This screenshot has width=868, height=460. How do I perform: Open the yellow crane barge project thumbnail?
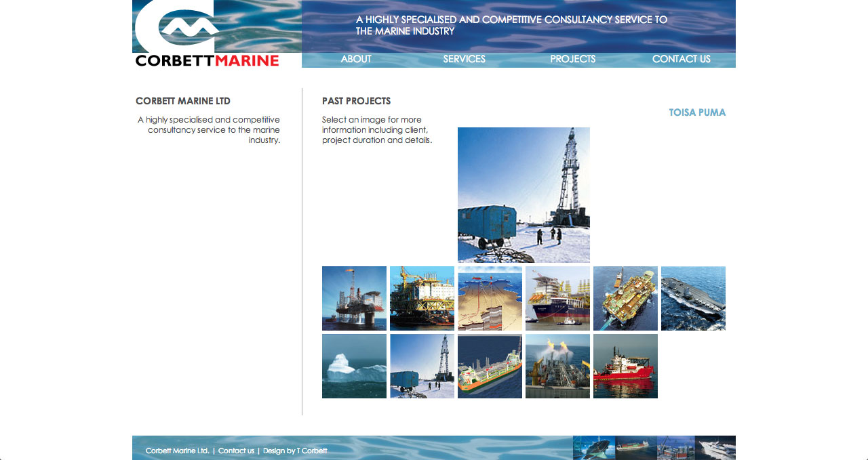422,298
